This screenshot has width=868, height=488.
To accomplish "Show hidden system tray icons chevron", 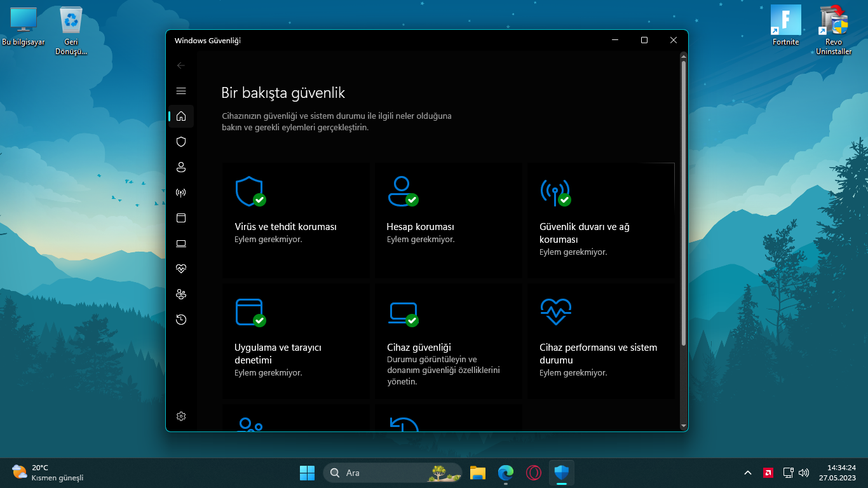I will [748, 473].
